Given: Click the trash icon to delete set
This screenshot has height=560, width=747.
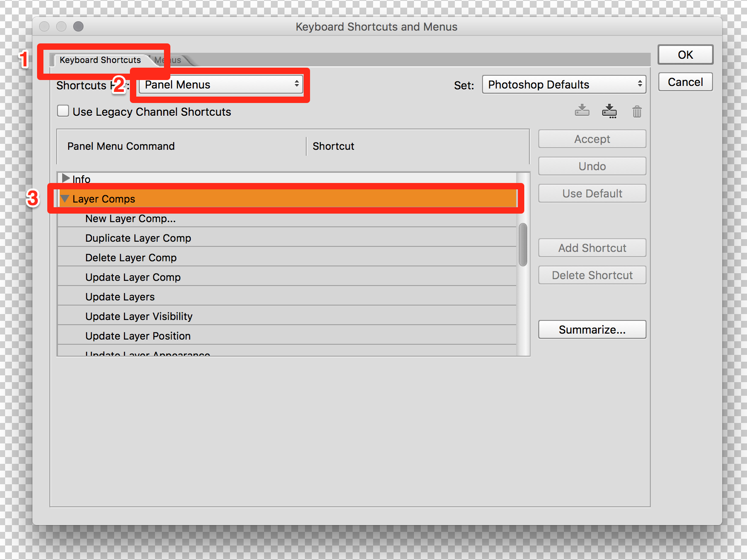Looking at the screenshot, I should tap(637, 111).
